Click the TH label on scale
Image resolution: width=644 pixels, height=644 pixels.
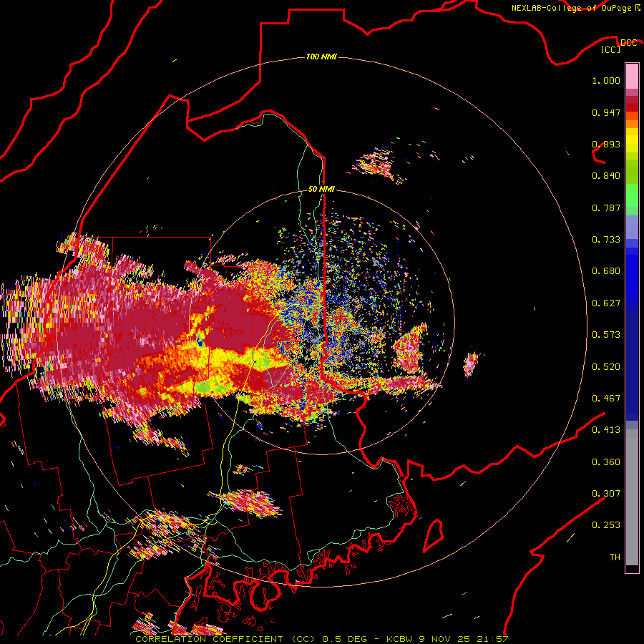(x=615, y=557)
